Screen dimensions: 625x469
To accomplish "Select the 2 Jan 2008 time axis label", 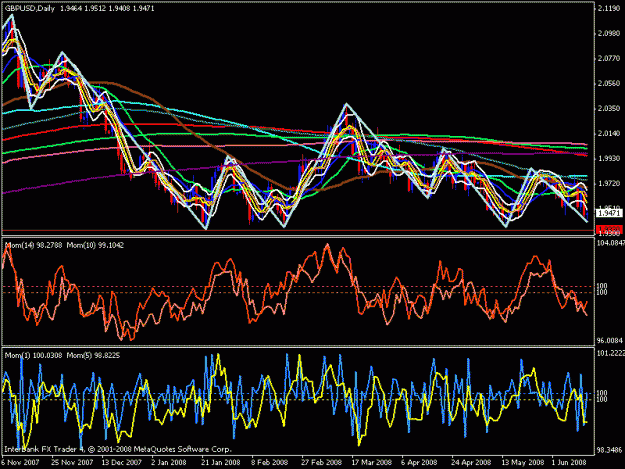I will click(x=169, y=462).
